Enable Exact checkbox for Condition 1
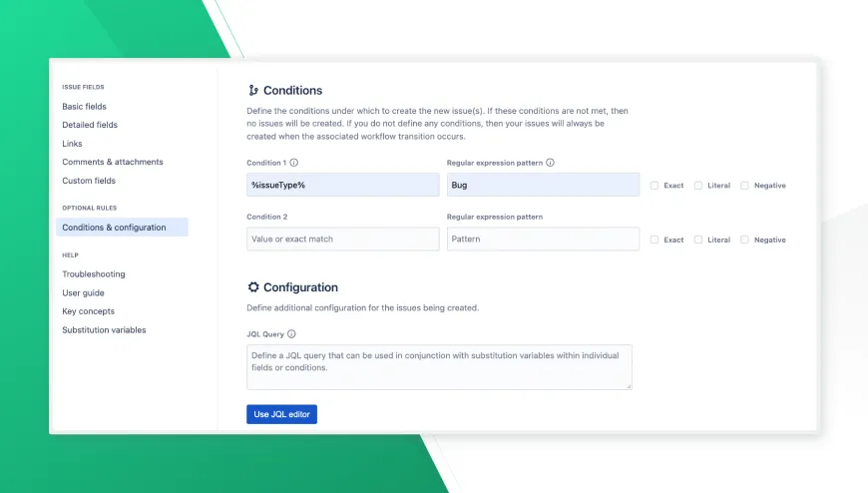This screenshot has width=868, height=493. (654, 186)
